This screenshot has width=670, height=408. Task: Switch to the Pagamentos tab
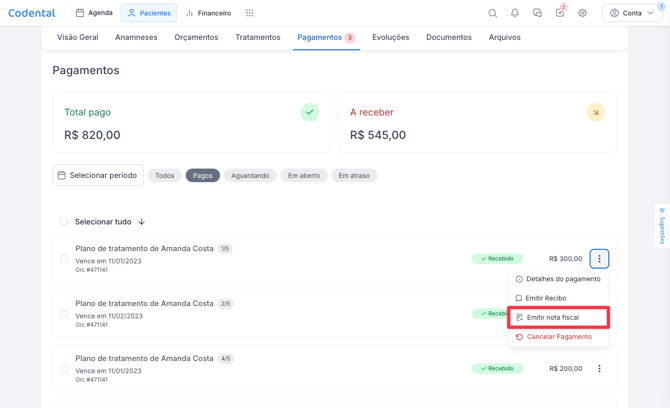326,37
